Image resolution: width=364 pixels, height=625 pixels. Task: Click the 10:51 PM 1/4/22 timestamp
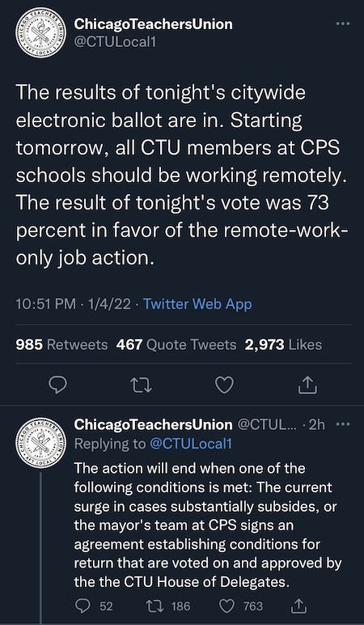(x=74, y=304)
